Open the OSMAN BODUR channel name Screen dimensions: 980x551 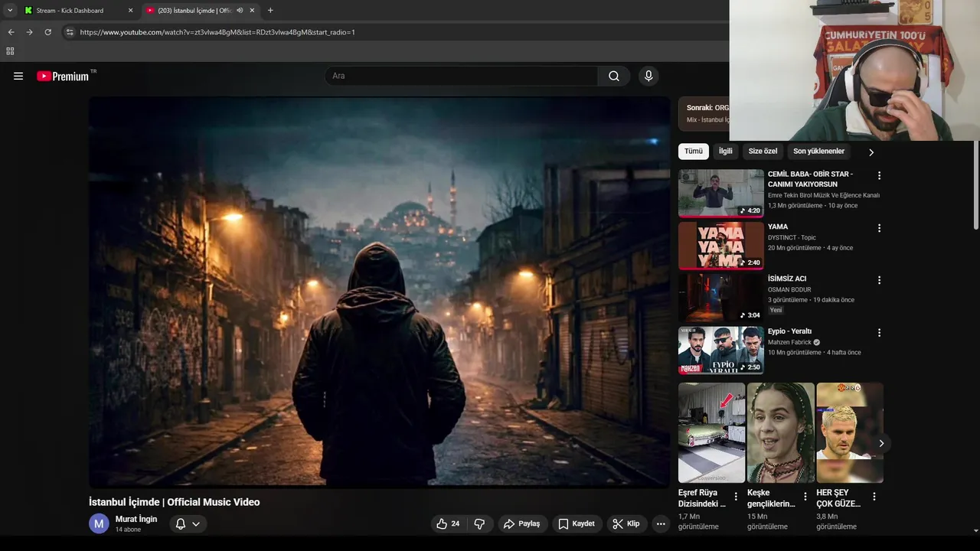pos(789,289)
